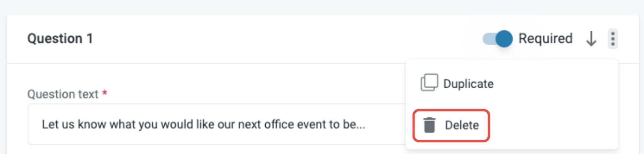Click the three-dot more options icon
This screenshot has width=644, height=154.
[x=613, y=39]
